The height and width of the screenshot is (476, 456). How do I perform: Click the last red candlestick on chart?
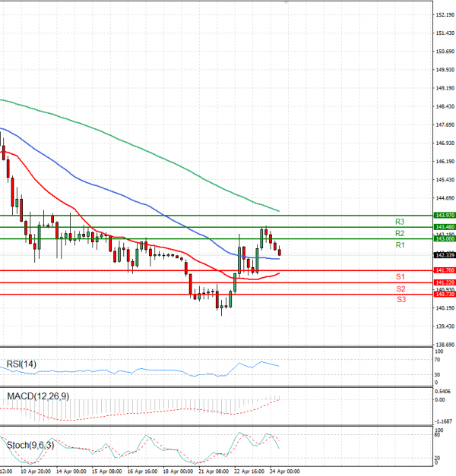(x=280, y=252)
